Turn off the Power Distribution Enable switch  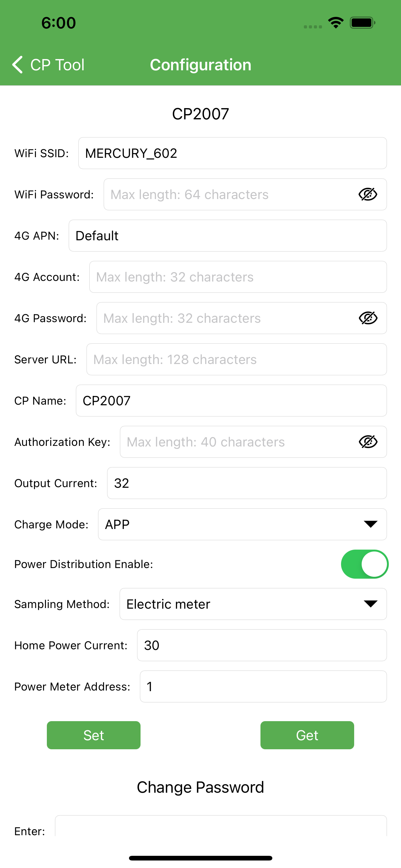point(365,564)
